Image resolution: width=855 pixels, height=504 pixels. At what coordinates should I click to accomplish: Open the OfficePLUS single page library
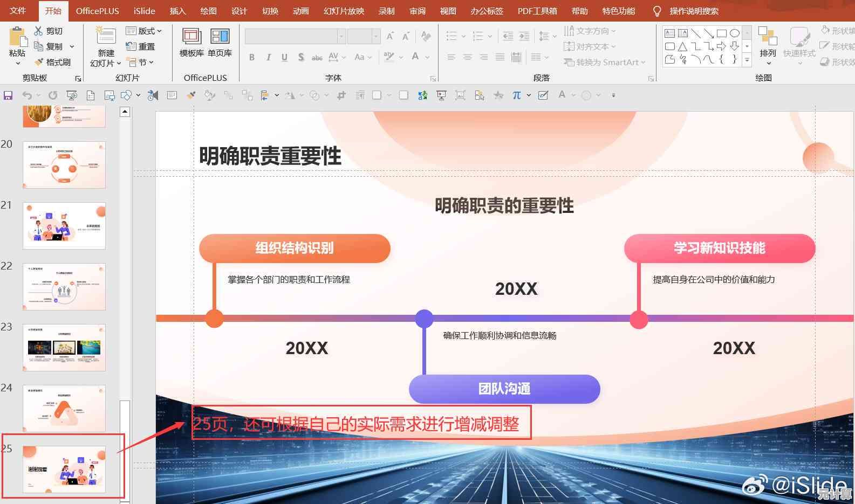(x=220, y=42)
